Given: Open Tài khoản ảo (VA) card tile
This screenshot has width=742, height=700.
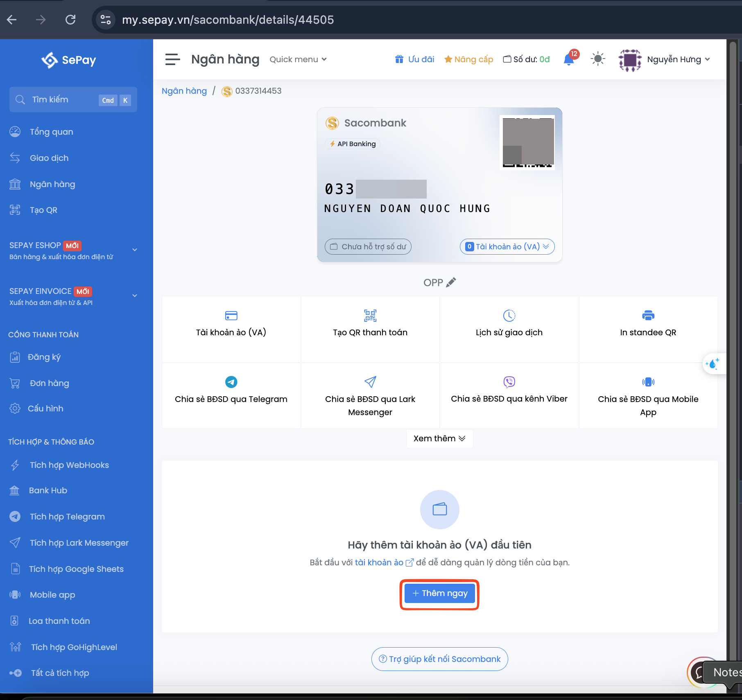Looking at the screenshot, I should (231, 323).
